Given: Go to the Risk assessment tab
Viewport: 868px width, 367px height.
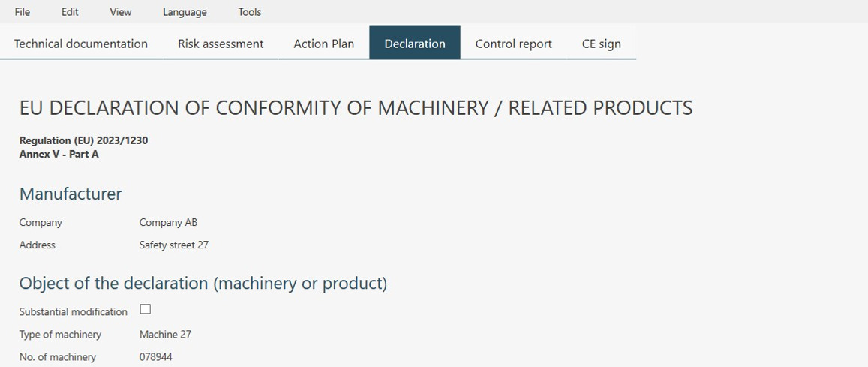Looking at the screenshot, I should pyautogui.click(x=221, y=44).
